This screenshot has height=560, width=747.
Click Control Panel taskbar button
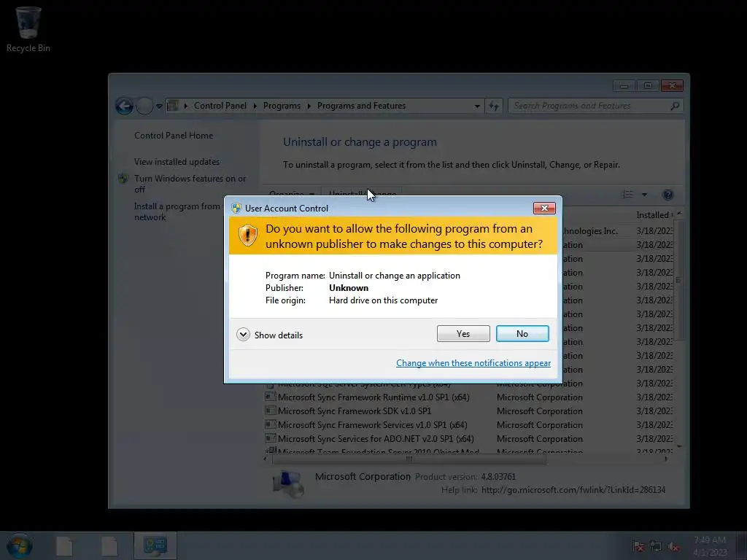tap(155, 545)
